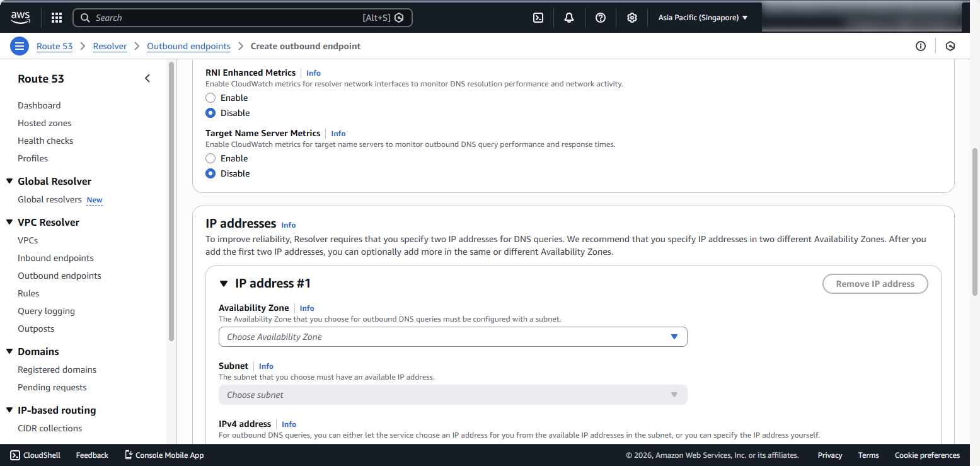This screenshot has height=466, width=980.
Task: Open Info link beside RNI Enhanced Metrics
Action: [313, 73]
